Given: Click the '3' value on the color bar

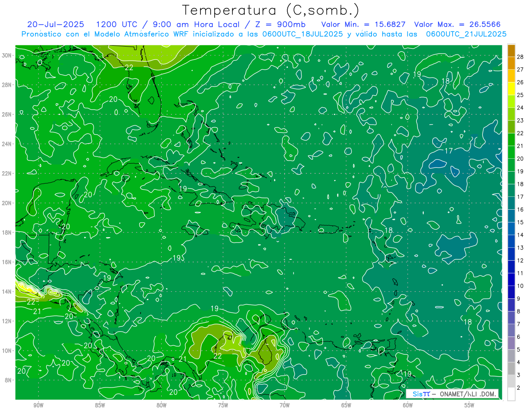Looking at the screenshot, I should tap(519, 375).
